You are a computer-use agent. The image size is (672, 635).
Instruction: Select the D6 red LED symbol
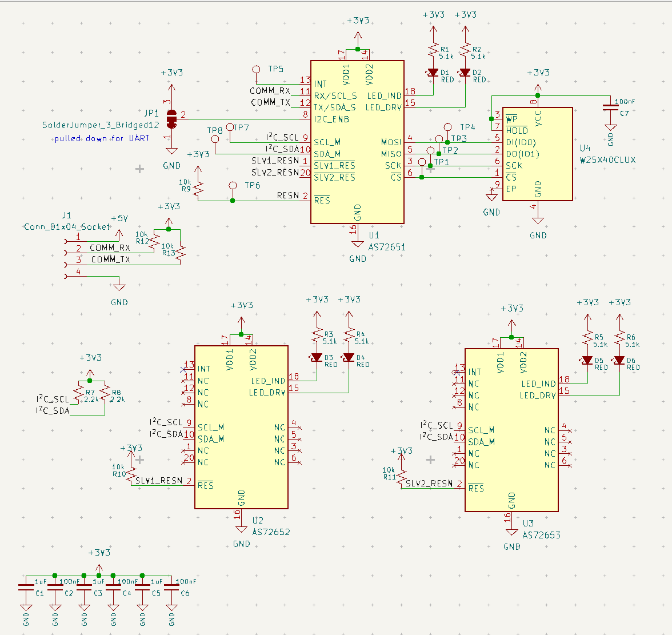pos(619,360)
